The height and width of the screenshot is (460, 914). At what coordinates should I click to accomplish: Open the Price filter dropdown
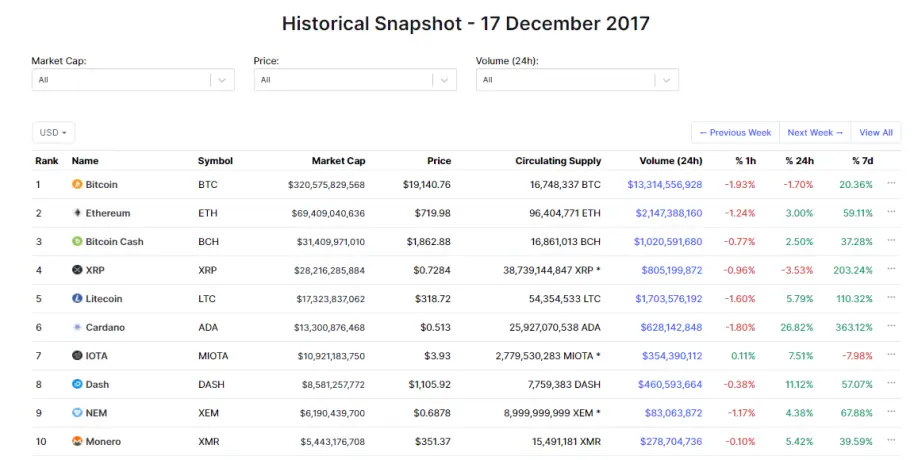click(355, 80)
